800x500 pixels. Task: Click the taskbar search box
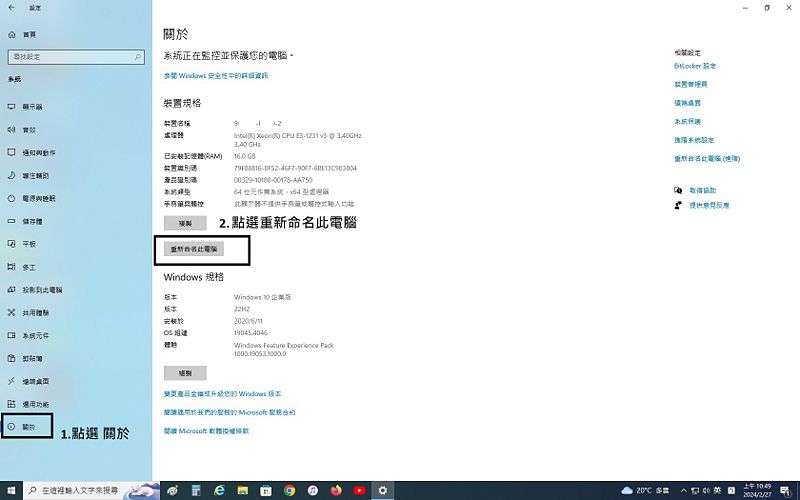pyautogui.click(x=92, y=491)
